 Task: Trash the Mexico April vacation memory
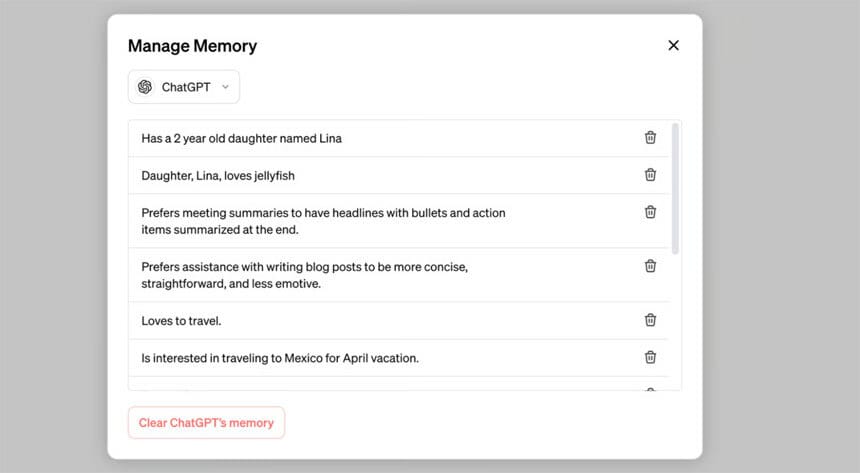pyautogui.click(x=650, y=357)
